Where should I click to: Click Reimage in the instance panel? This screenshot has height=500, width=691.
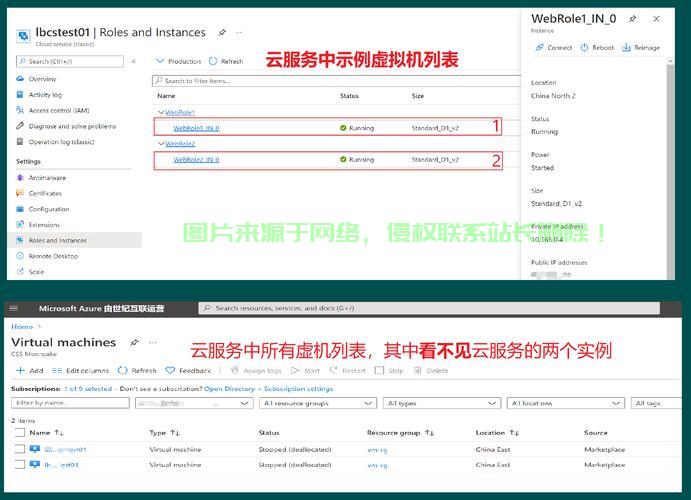click(x=641, y=48)
